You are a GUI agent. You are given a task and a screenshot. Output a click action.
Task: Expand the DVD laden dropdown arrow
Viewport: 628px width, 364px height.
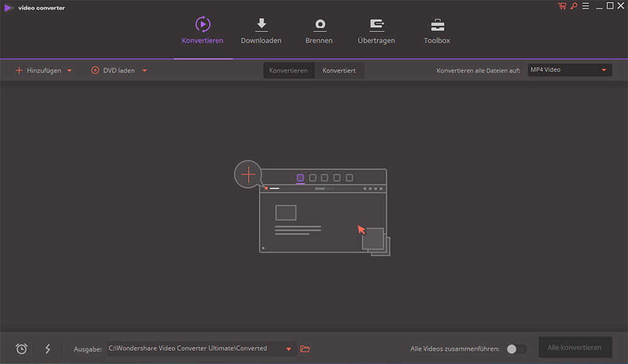[x=144, y=71]
